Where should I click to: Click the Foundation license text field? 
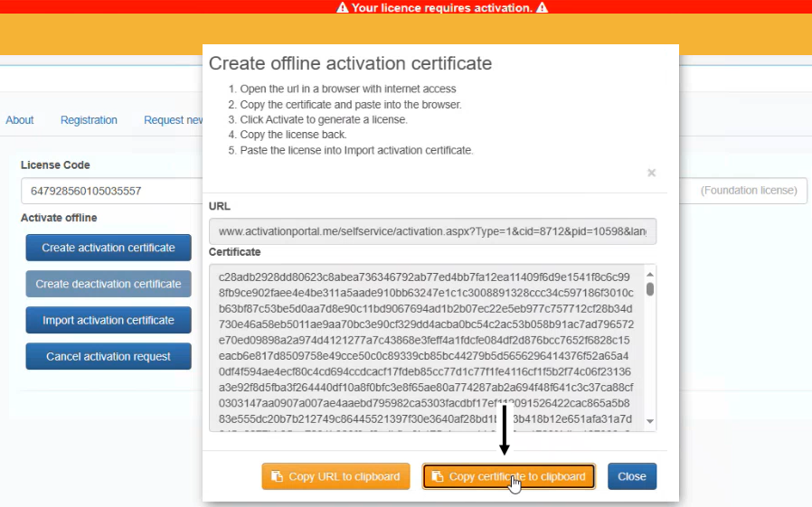(751, 191)
